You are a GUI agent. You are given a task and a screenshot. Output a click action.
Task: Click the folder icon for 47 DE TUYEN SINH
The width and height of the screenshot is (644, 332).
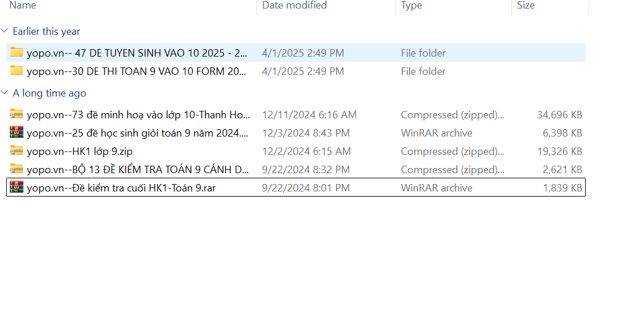[17, 53]
